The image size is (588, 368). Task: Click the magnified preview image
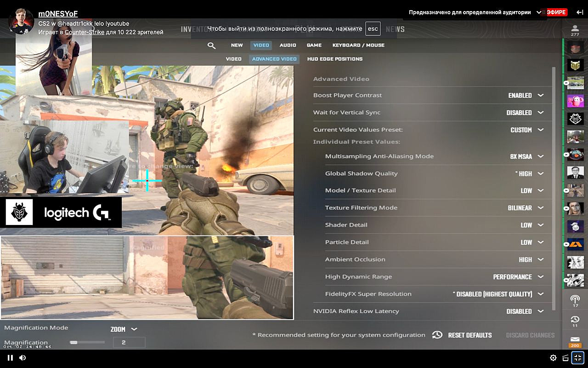click(147, 277)
